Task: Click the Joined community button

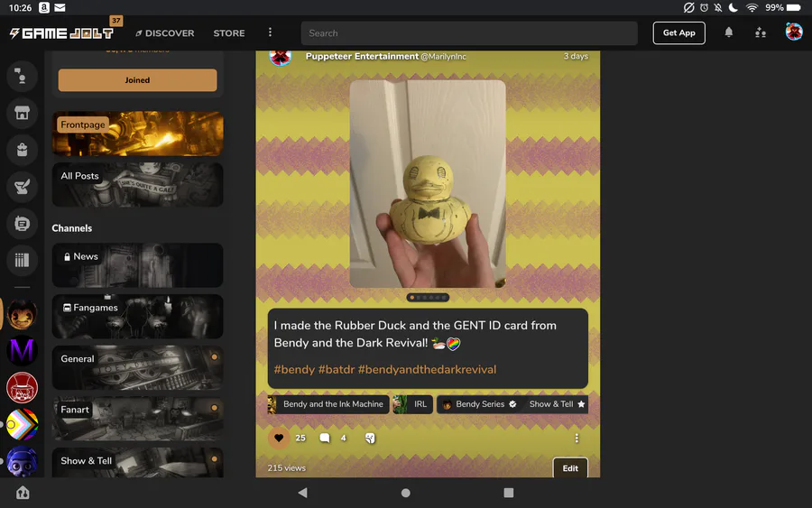Action: pos(137,80)
